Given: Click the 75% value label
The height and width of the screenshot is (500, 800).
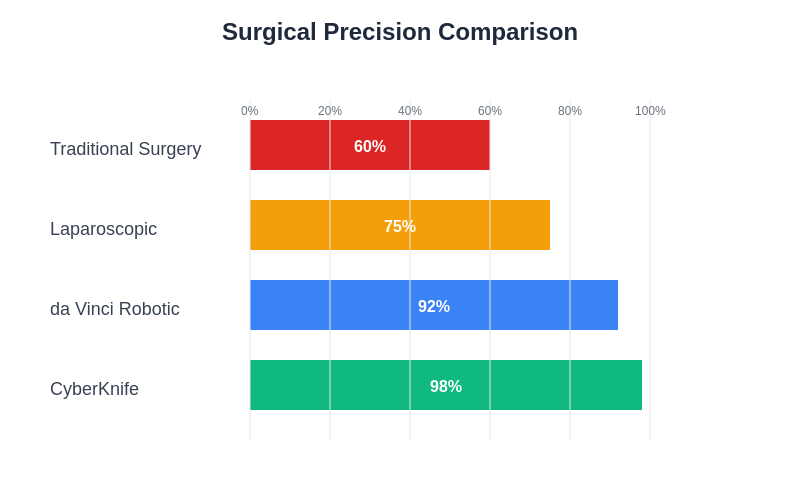Looking at the screenshot, I should [x=400, y=227].
